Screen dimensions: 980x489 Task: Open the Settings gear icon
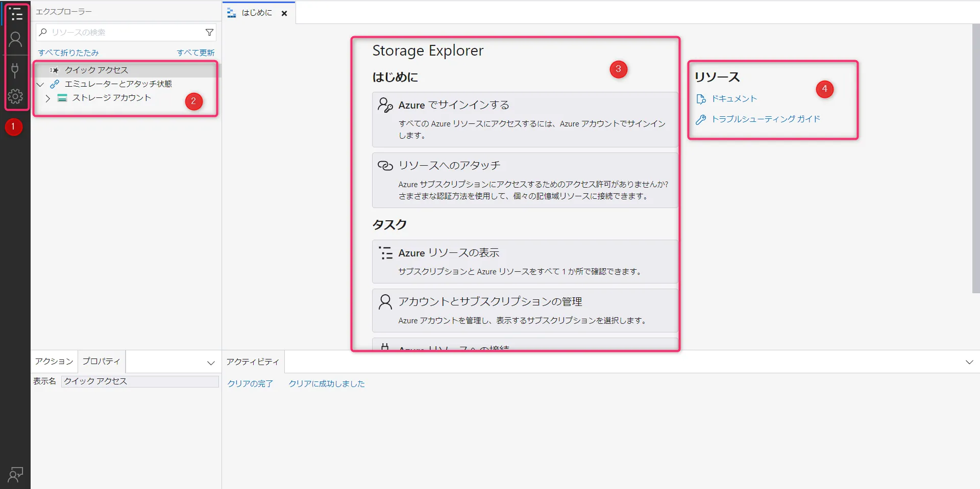[x=15, y=96]
